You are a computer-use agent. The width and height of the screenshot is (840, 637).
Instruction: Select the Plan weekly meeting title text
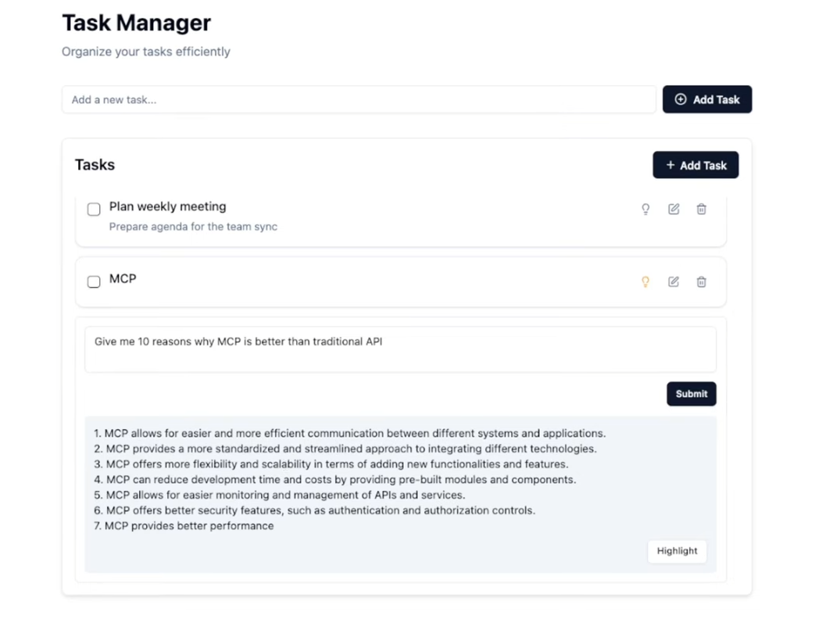(x=168, y=206)
